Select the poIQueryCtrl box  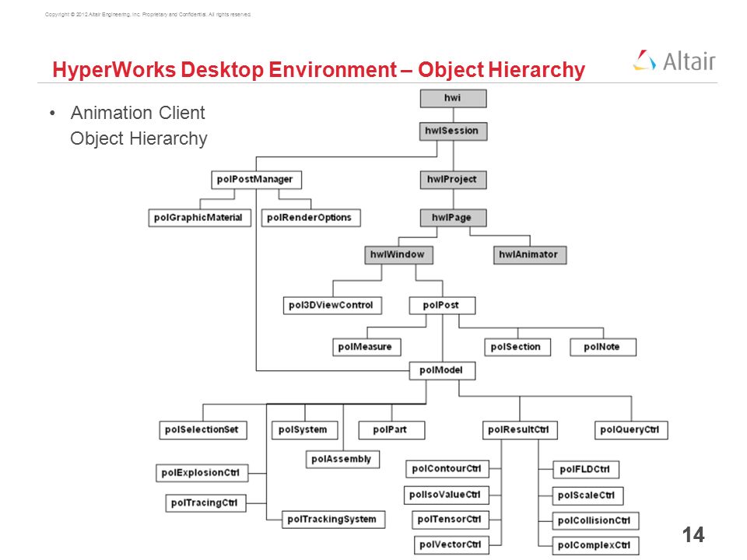click(x=631, y=430)
